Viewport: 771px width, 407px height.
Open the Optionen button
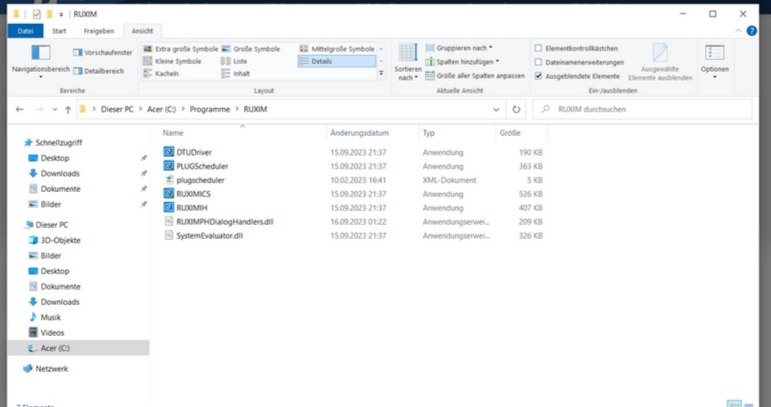click(x=714, y=61)
